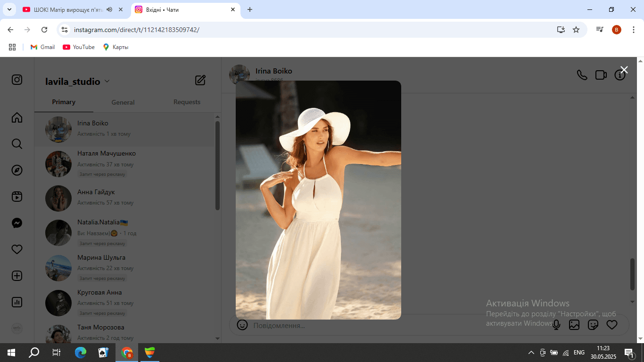This screenshot has width=644, height=362.
Task: Switch to the General inbox tab
Action: coord(123,102)
